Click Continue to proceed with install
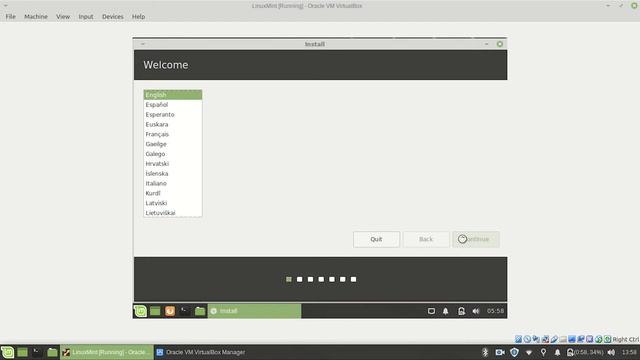The image size is (640, 360). coord(476,239)
